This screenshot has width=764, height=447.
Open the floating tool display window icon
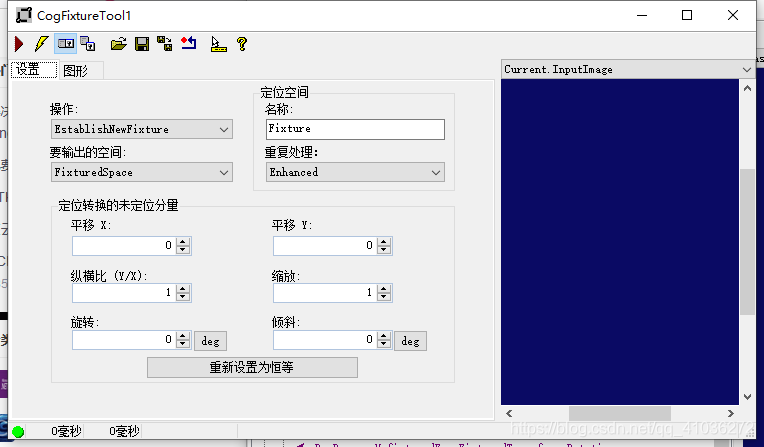pyautogui.click(x=88, y=44)
